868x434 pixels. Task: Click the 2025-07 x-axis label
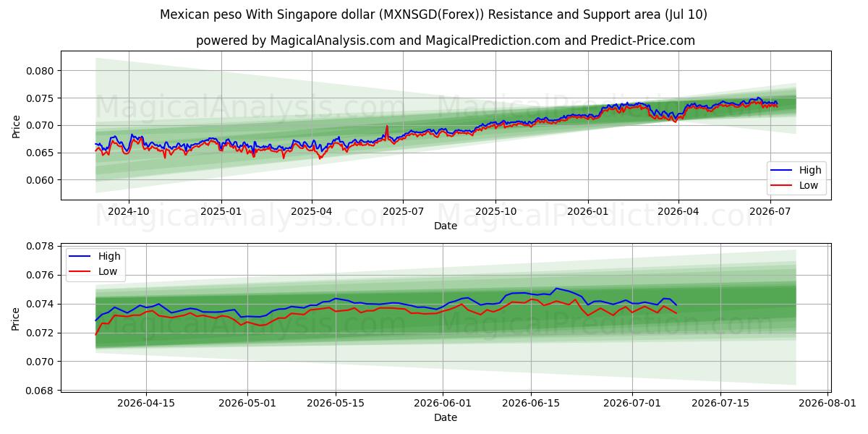point(403,211)
